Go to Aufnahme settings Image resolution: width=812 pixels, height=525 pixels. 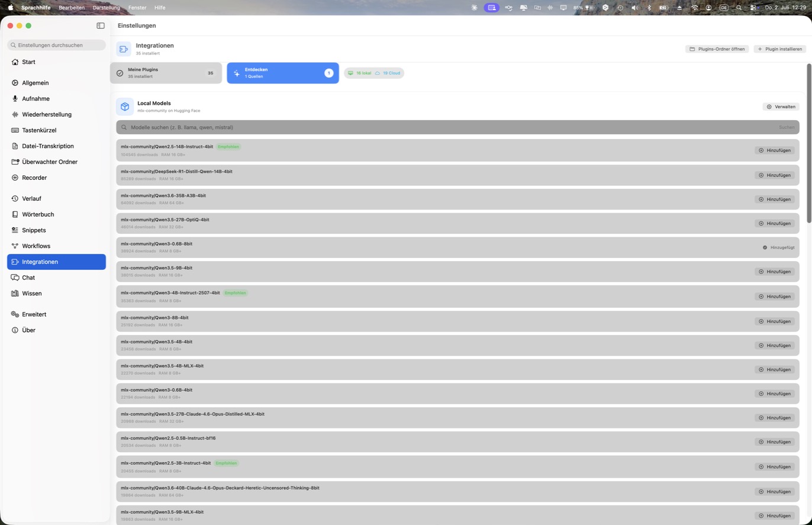(x=56, y=99)
